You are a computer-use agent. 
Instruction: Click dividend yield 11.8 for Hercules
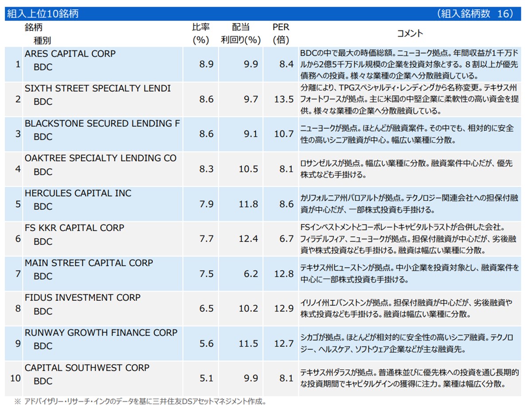(248, 204)
